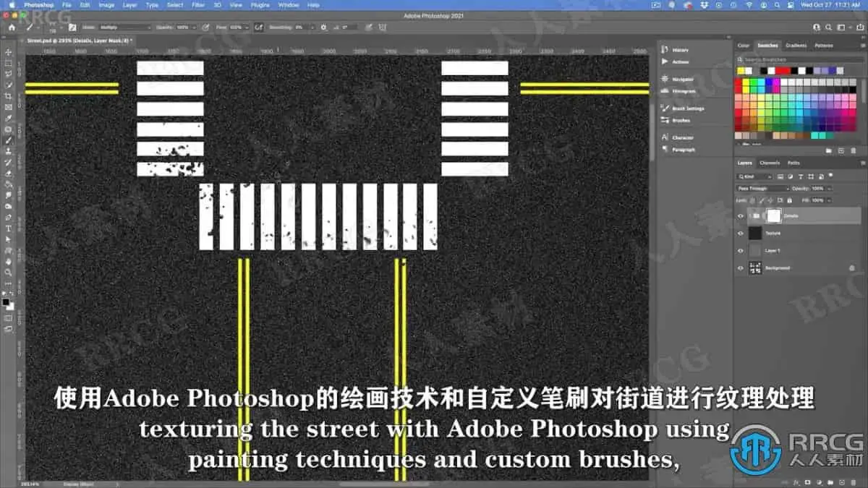This screenshot has width=868, height=488.
Task: Switch to the Color tab
Action: (x=744, y=46)
